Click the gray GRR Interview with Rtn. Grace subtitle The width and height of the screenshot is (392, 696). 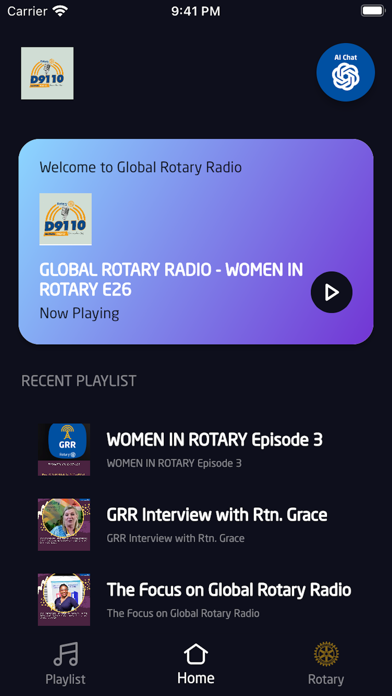[x=175, y=538]
